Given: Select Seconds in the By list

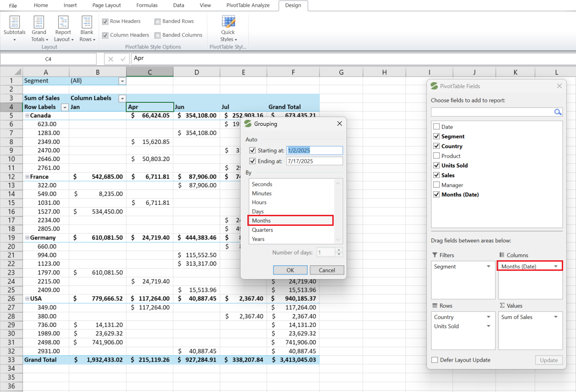Looking at the screenshot, I should 291,184.
